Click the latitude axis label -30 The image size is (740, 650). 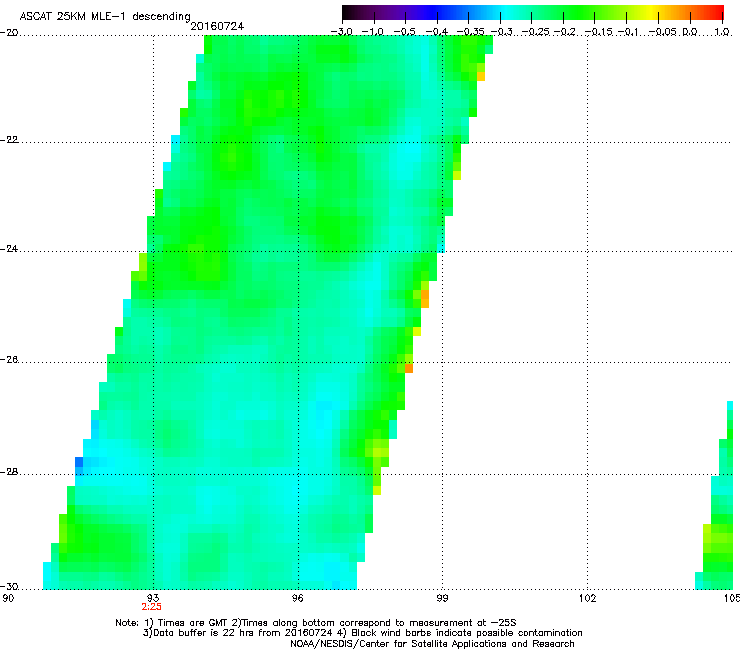tap(9, 586)
